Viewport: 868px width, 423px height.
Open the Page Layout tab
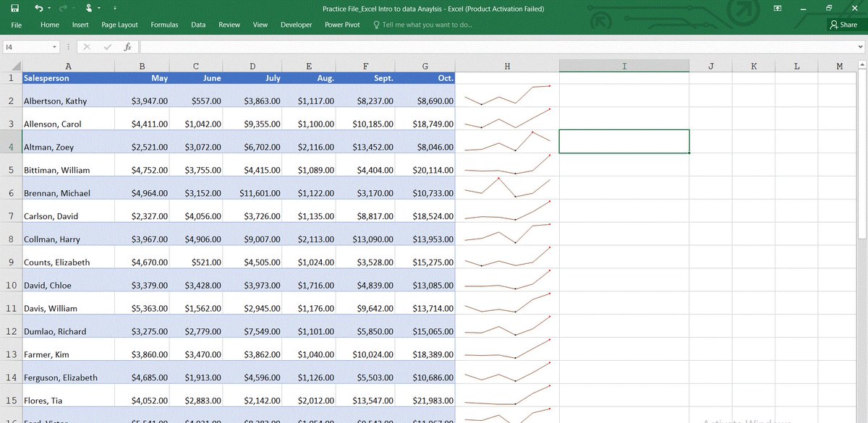(x=119, y=25)
